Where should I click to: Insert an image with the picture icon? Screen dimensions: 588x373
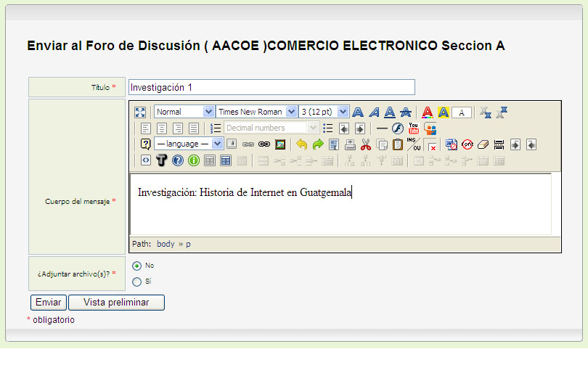tap(280, 144)
